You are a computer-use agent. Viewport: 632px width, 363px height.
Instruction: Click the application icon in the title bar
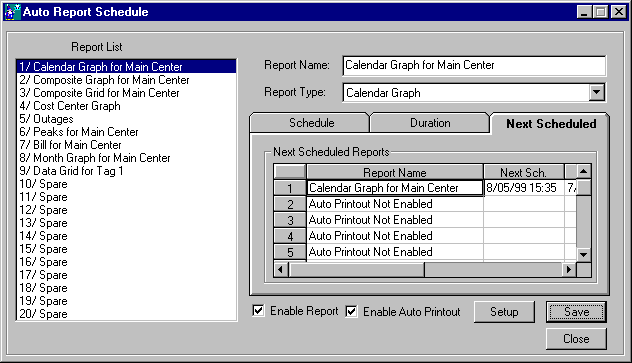pyautogui.click(x=12, y=12)
